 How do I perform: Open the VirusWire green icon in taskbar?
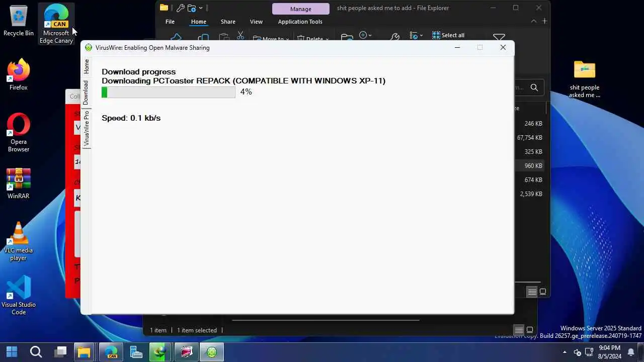[x=212, y=351]
